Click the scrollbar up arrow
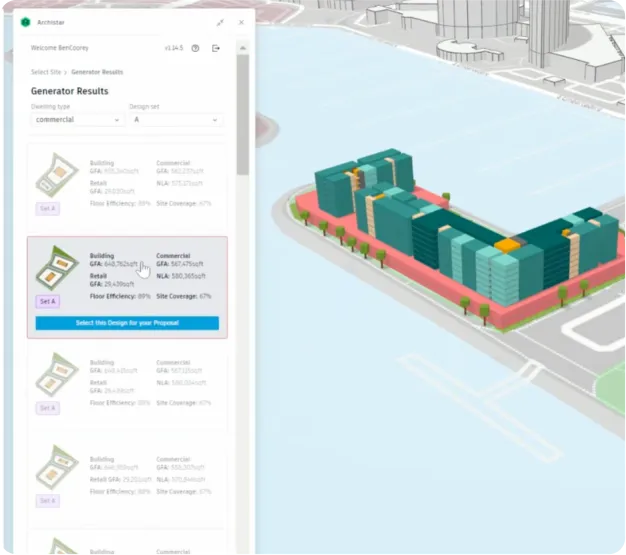Viewport: 626px width, 555px height. coord(242,48)
